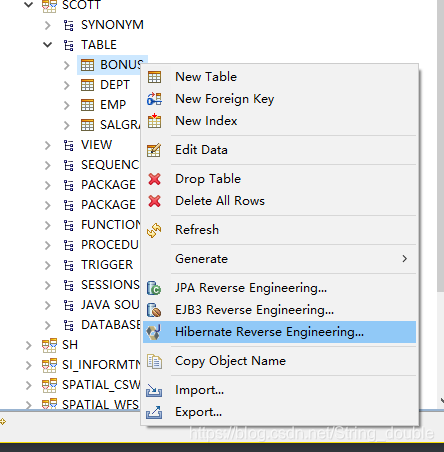Choose Hibernate Reverse Engineering... entry

coord(279,332)
